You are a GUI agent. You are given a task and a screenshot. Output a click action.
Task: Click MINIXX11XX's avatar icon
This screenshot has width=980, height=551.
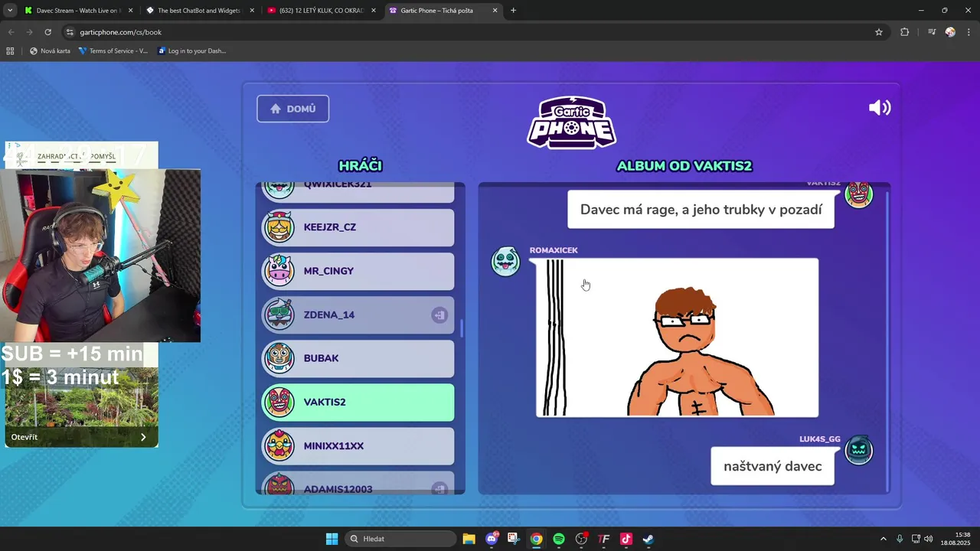pos(279,445)
